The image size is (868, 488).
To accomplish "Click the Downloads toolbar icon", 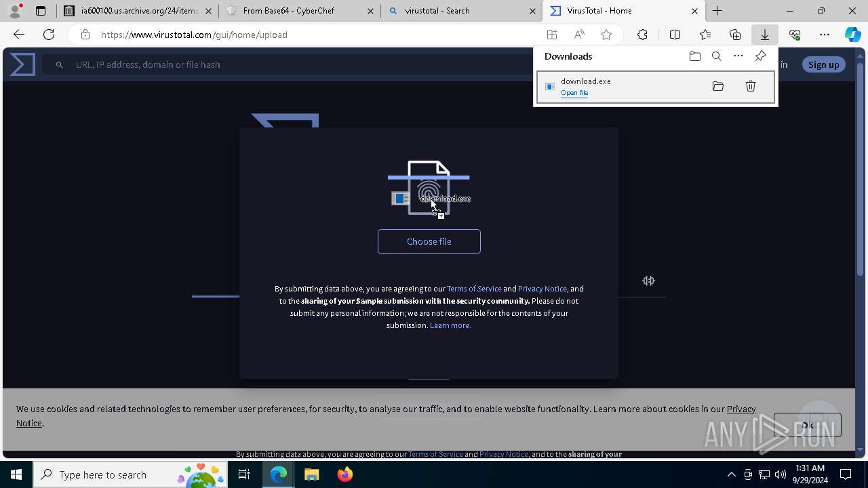I will (764, 35).
